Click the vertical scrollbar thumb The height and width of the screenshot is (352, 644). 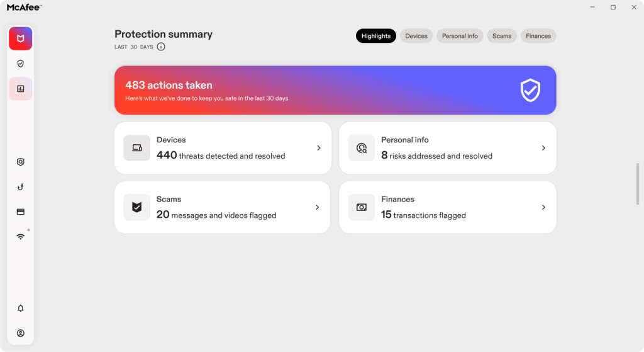click(x=638, y=184)
